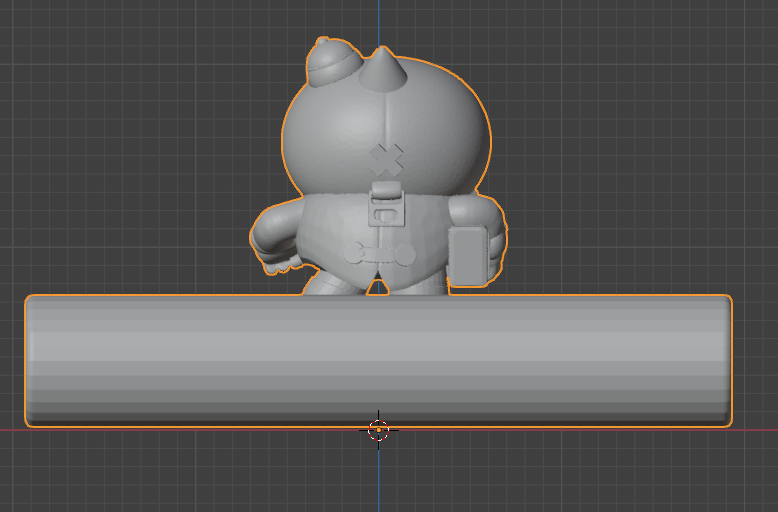
Task: Select the buckle clip below the head
Action: (x=384, y=207)
